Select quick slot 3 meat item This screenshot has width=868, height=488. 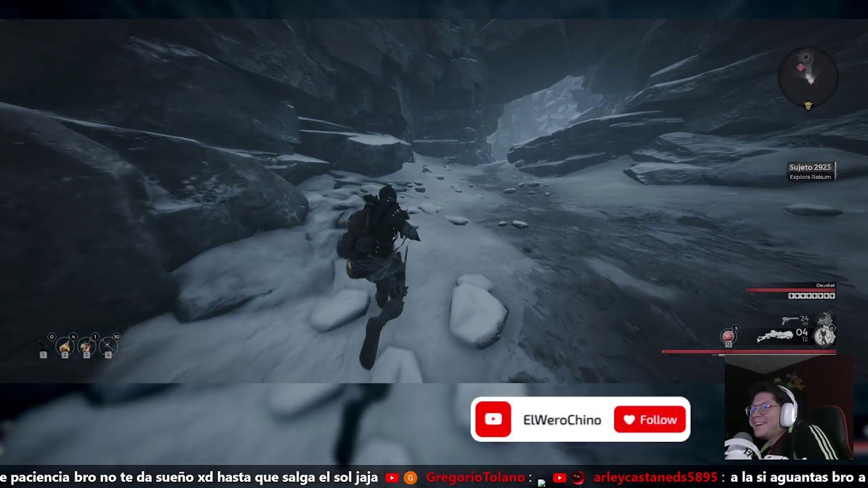[x=87, y=346]
